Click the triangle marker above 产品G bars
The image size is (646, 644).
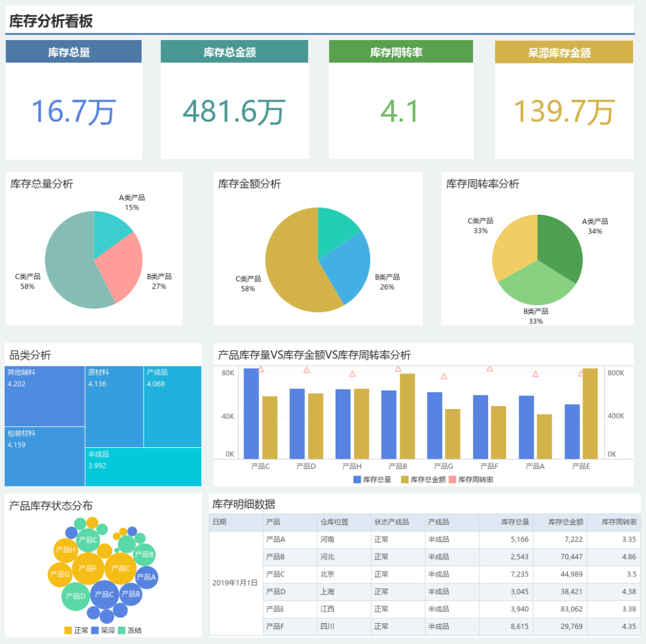click(x=444, y=376)
